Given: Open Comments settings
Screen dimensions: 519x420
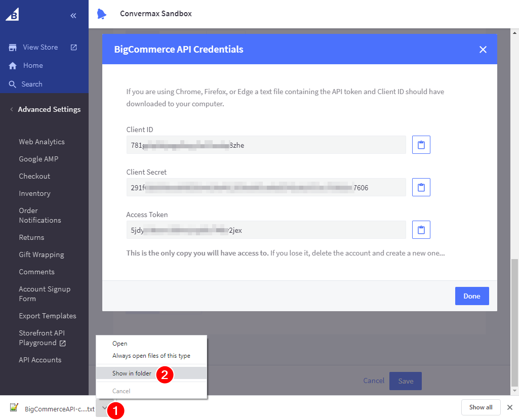Looking at the screenshot, I should coord(36,272).
